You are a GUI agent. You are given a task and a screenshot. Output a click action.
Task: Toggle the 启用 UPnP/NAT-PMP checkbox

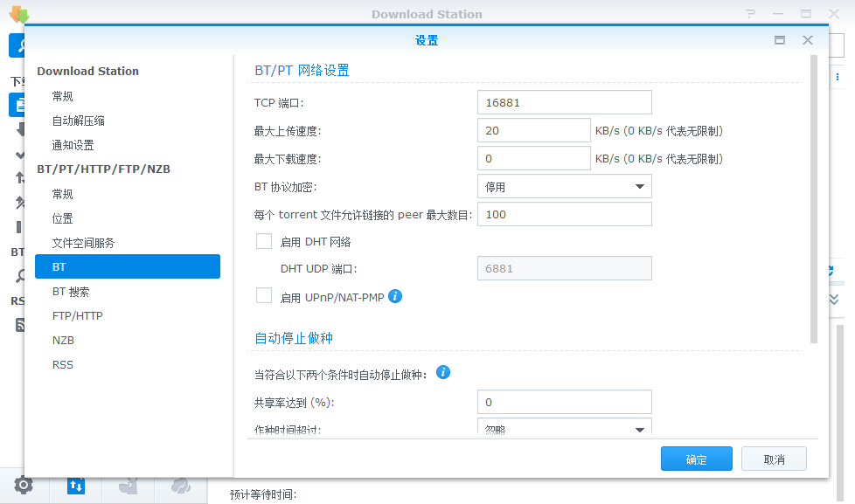(264, 296)
